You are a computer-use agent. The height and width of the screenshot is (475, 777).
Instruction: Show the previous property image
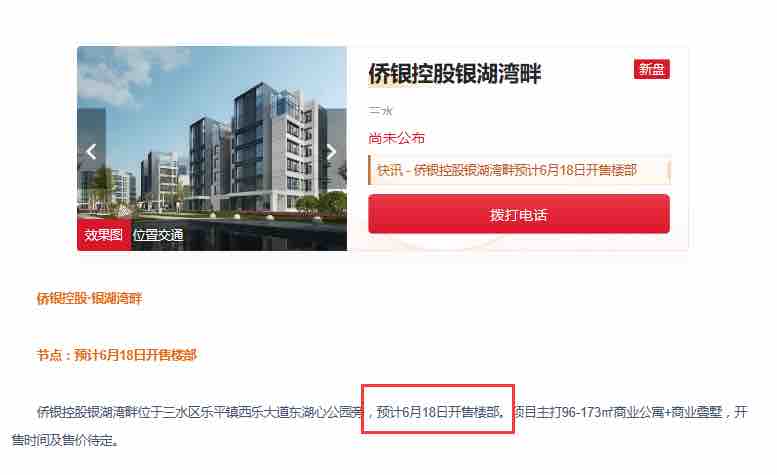coord(91,152)
